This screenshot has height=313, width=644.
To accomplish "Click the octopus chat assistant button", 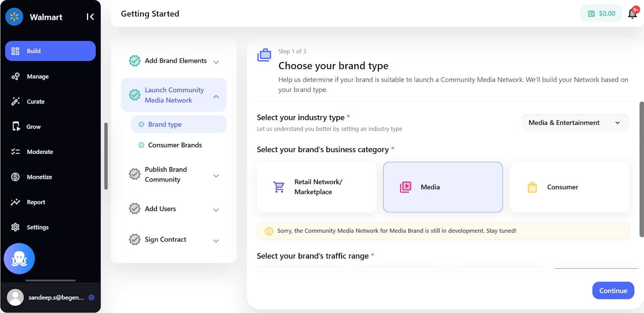I will point(19,259).
